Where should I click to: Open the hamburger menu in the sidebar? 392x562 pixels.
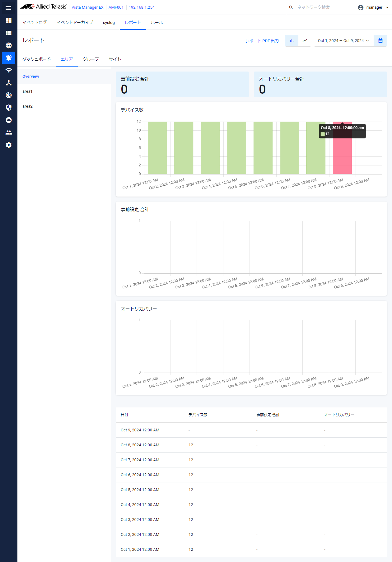tap(8, 8)
